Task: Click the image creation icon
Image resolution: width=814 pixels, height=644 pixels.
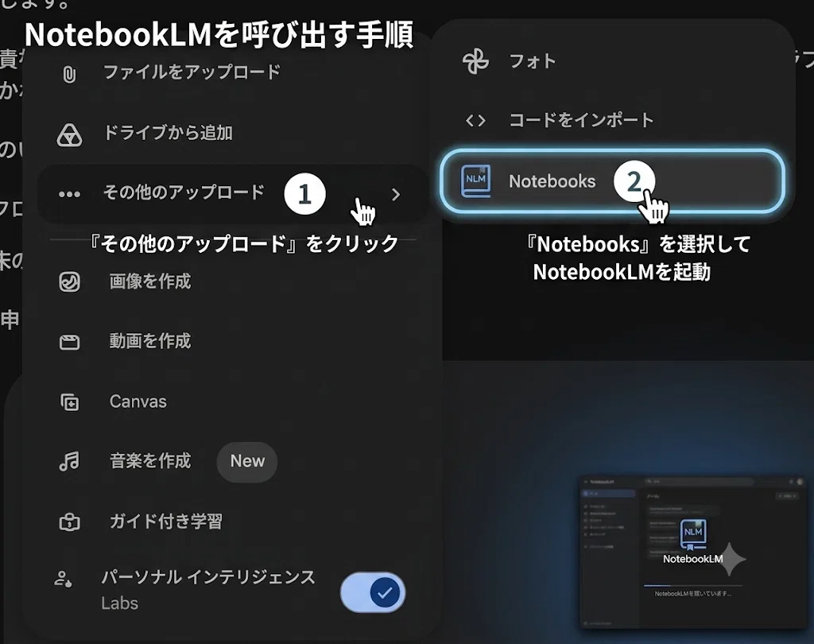Action: pos(69,282)
